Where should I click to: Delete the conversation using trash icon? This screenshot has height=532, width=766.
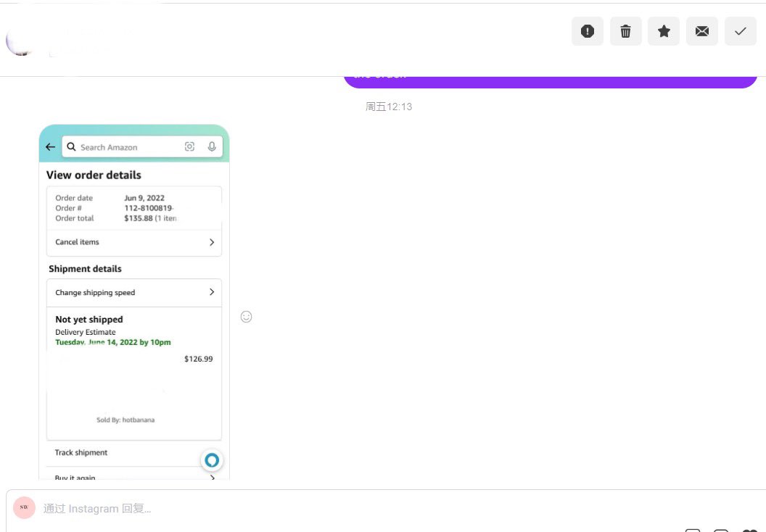coord(625,31)
